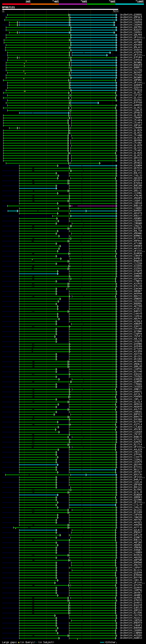The height and width of the screenshot is (644, 146).
Task: Pick the UniRef100_A7QS59 row label
Action: [131, 52]
